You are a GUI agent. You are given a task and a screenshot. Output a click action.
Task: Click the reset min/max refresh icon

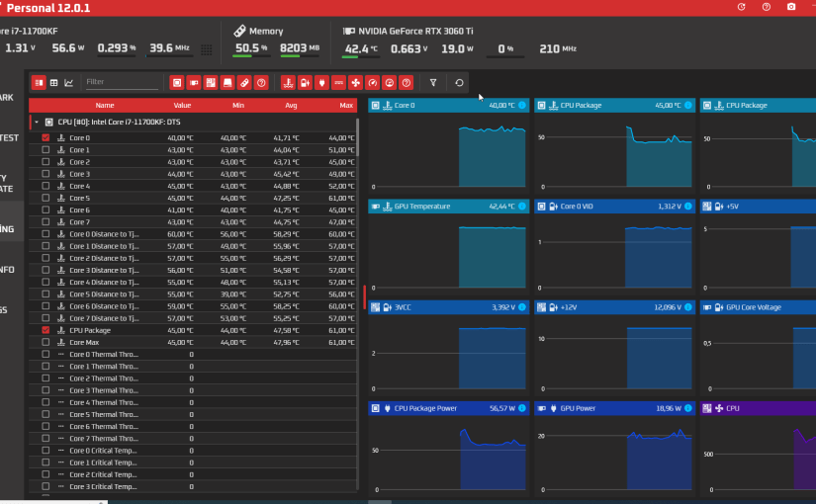coord(459,83)
